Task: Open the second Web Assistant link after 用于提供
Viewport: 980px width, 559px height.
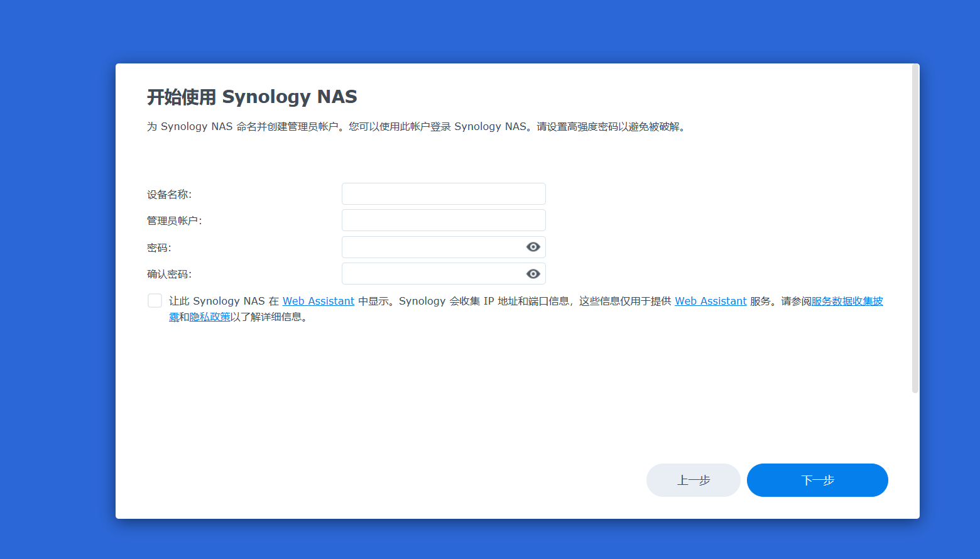Action: (710, 301)
